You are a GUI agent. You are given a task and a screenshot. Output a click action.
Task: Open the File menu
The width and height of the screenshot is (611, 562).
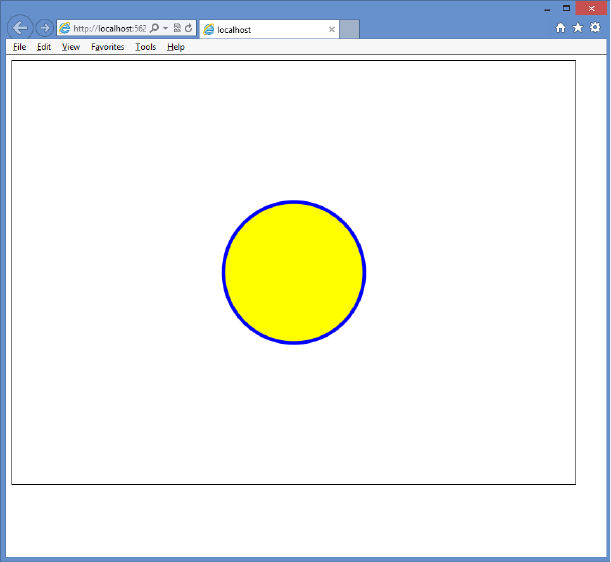[x=19, y=47]
